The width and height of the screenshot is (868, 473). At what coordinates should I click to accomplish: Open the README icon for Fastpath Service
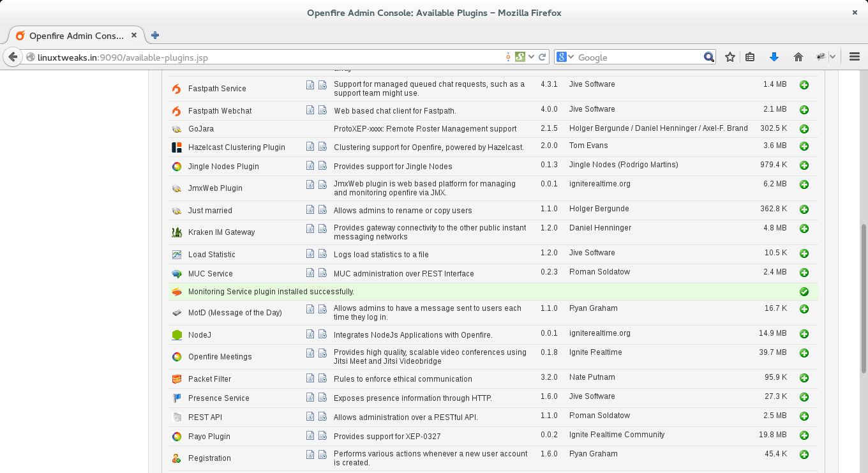click(310, 84)
